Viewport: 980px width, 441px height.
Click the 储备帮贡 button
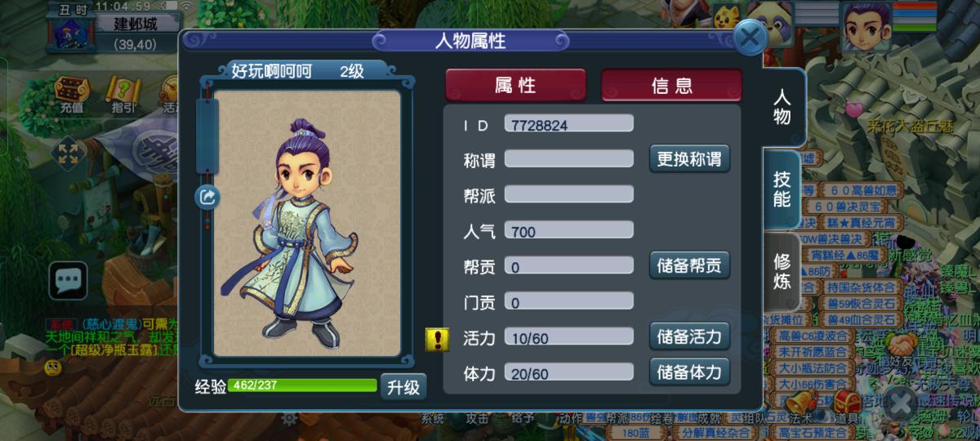[x=690, y=265]
